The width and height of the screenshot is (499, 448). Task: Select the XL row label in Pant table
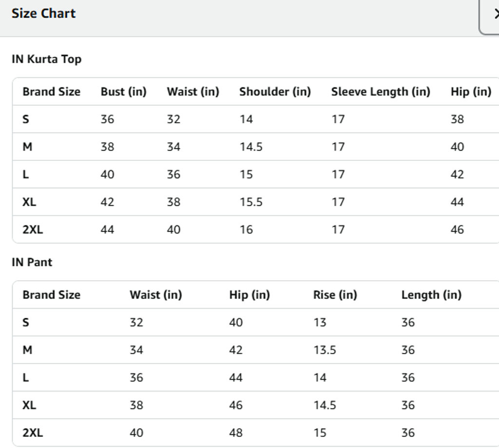(x=29, y=405)
